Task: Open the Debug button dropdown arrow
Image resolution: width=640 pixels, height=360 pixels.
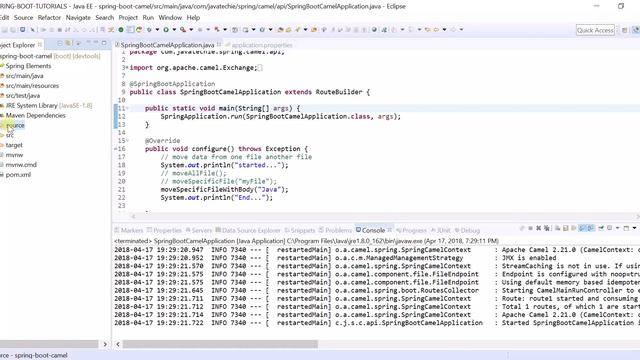Action: [157, 30]
